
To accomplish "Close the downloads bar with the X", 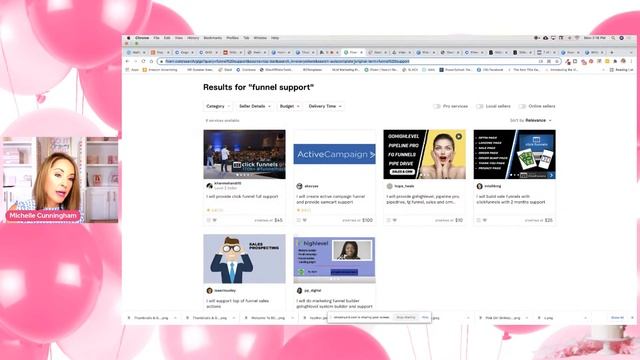I will [x=632, y=318].
